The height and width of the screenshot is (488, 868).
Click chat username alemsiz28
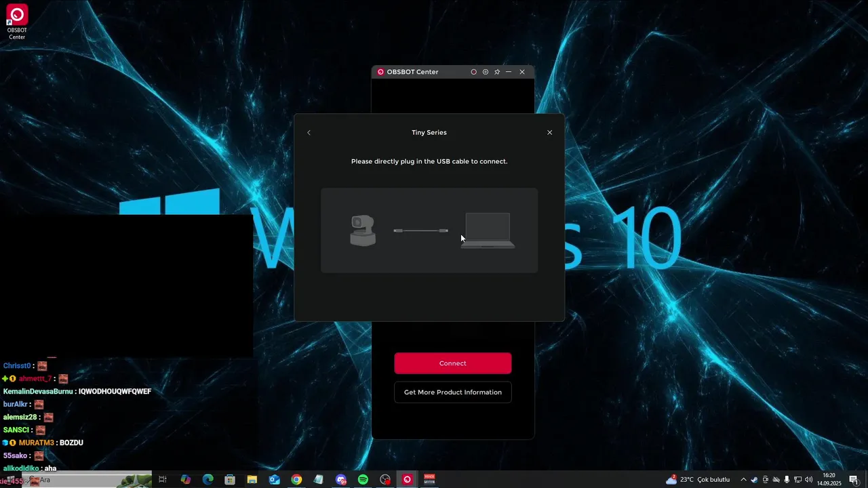[x=20, y=418]
